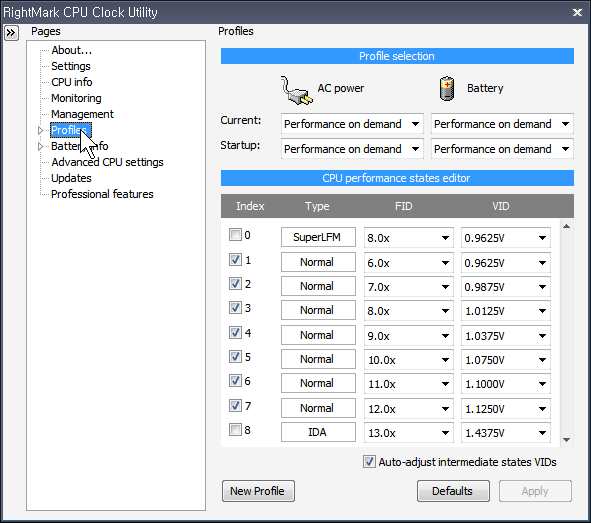
Task: Toggle the checkbox for state index 4
Action: point(235,333)
